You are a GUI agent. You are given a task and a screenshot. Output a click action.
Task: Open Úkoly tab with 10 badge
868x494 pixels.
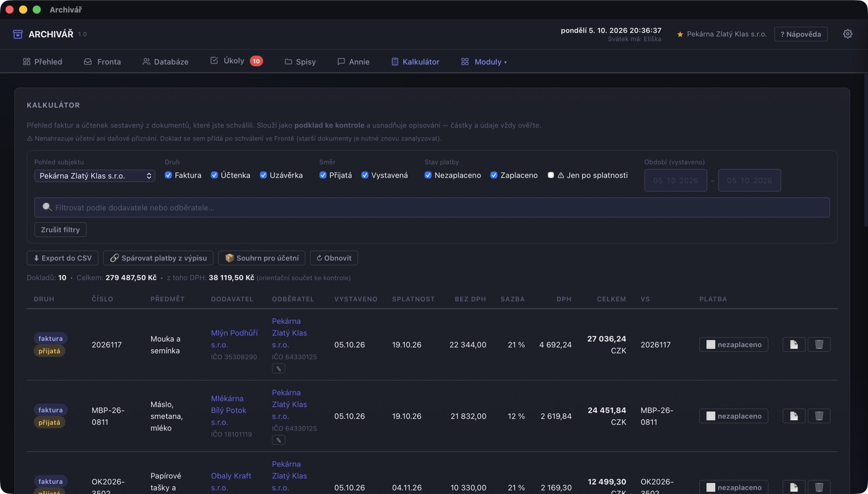[x=237, y=61]
